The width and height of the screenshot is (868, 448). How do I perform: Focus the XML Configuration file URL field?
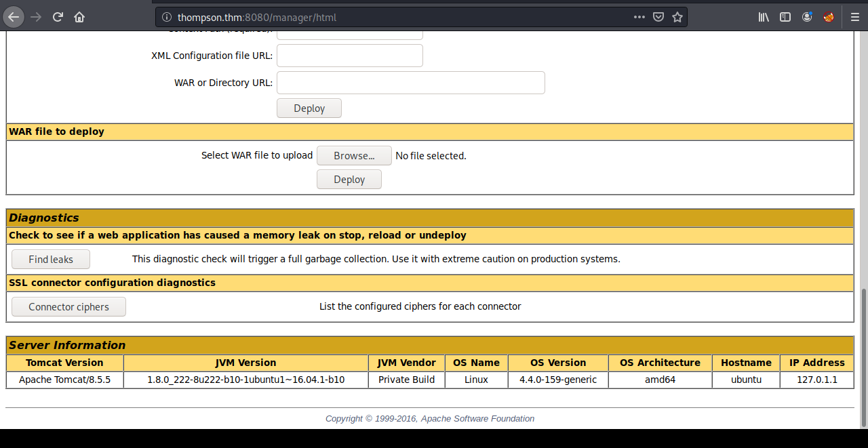(x=350, y=56)
